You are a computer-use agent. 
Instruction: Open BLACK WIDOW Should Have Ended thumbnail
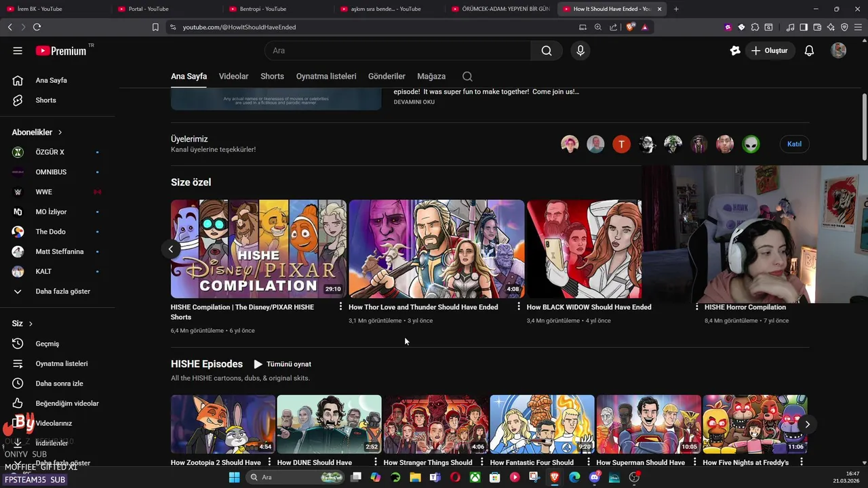tap(584, 249)
